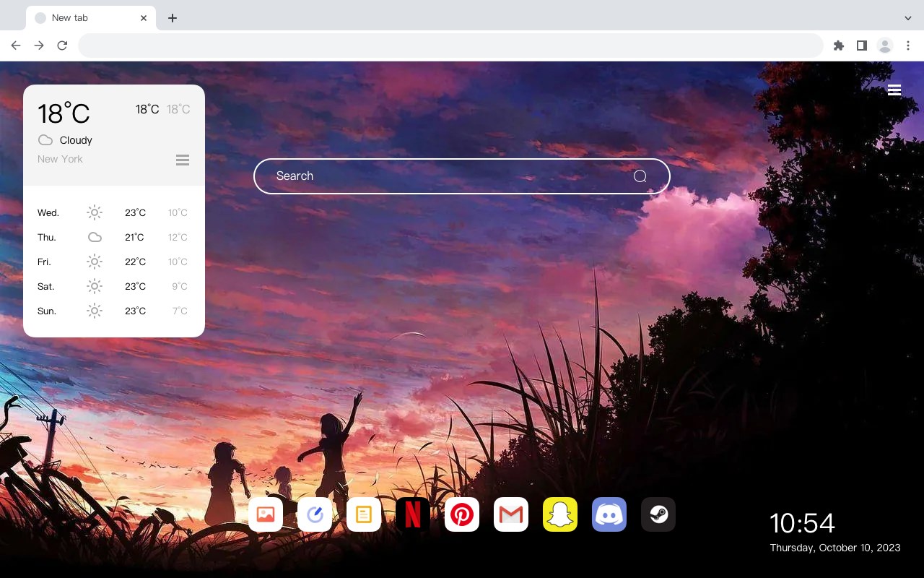Click the New York location label
This screenshot has height=578, width=924.
[x=60, y=159]
